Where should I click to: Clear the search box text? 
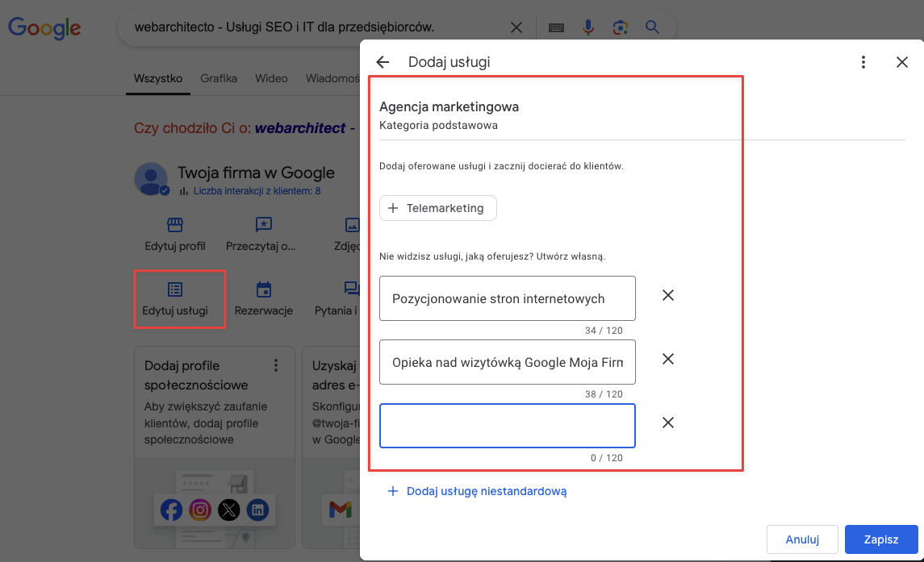tap(516, 27)
